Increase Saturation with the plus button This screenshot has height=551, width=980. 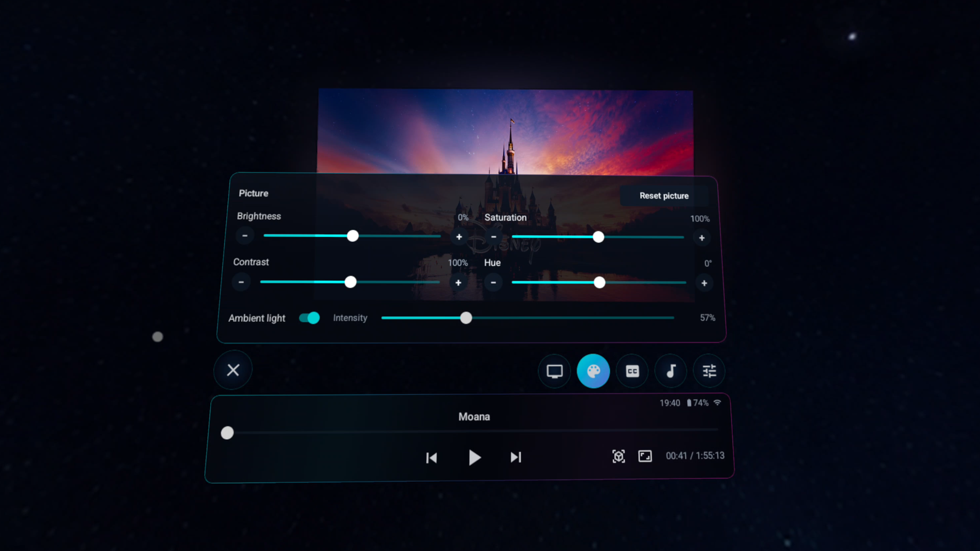(702, 238)
